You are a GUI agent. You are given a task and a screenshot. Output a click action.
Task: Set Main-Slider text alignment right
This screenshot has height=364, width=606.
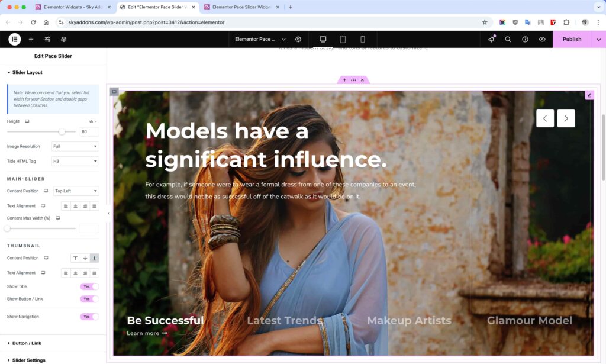(85, 206)
